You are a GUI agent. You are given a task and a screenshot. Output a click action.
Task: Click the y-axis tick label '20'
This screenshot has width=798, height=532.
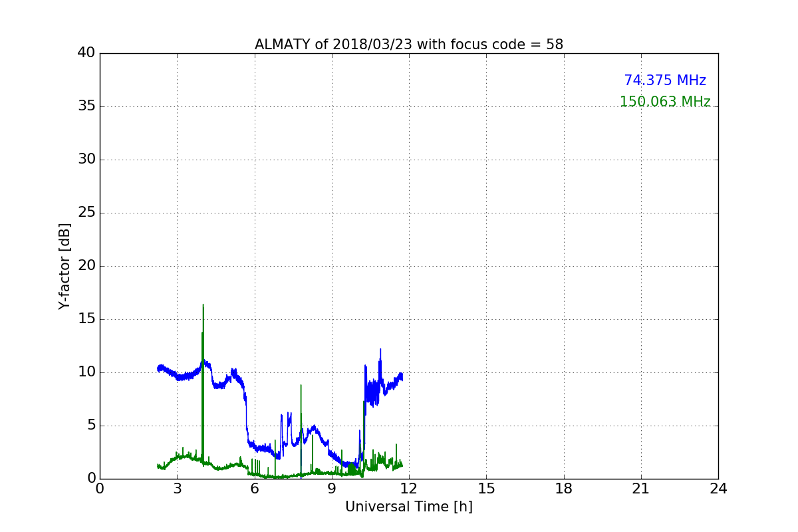86,266
